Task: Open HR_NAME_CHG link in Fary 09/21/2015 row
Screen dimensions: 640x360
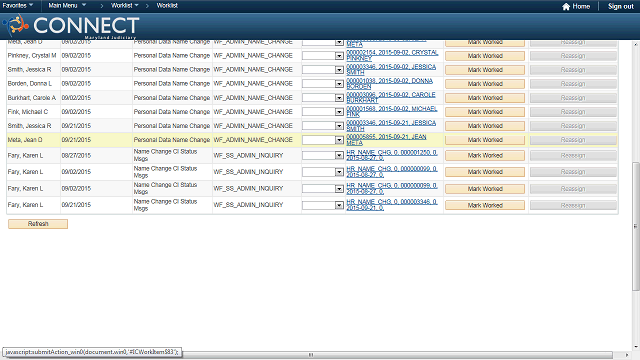Action: (392, 205)
